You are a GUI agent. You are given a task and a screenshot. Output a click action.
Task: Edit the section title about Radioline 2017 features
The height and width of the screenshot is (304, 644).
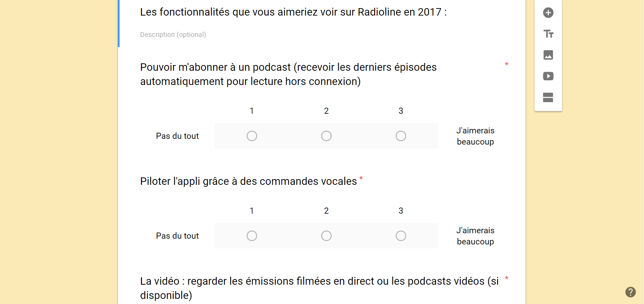[293, 12]
